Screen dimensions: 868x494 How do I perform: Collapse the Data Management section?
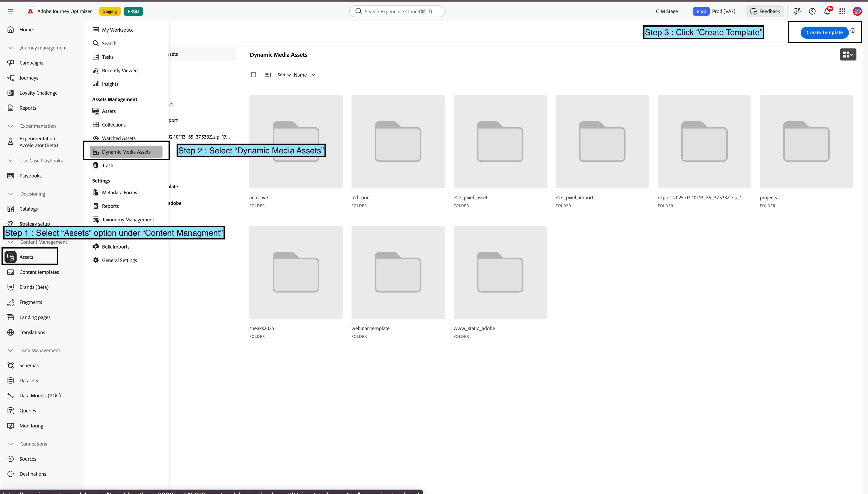(11, 350)
